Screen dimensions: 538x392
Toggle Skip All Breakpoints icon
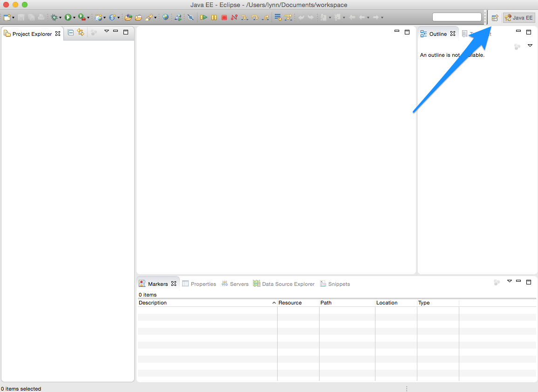191,17
